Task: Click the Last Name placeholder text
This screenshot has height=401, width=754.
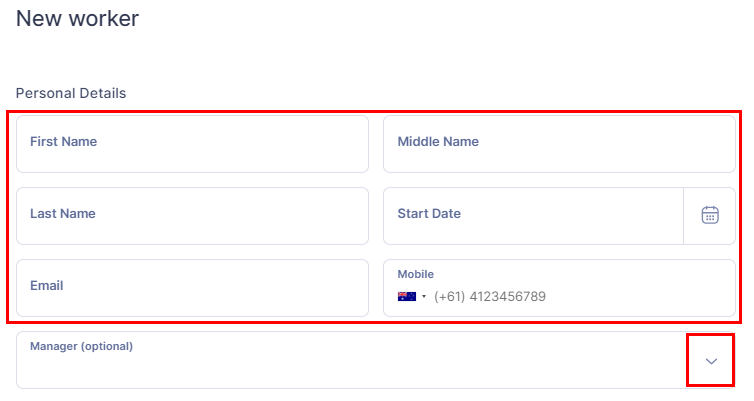Action: (63, 213)
